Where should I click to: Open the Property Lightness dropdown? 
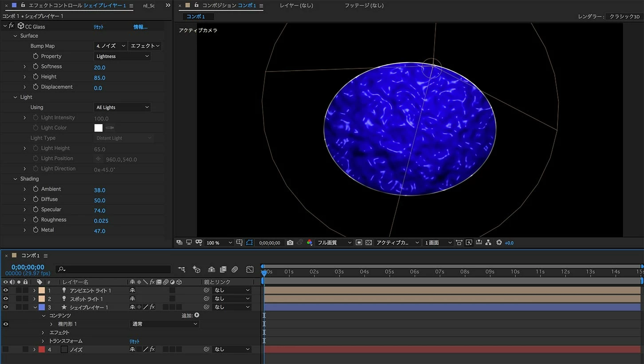(122, 56)
